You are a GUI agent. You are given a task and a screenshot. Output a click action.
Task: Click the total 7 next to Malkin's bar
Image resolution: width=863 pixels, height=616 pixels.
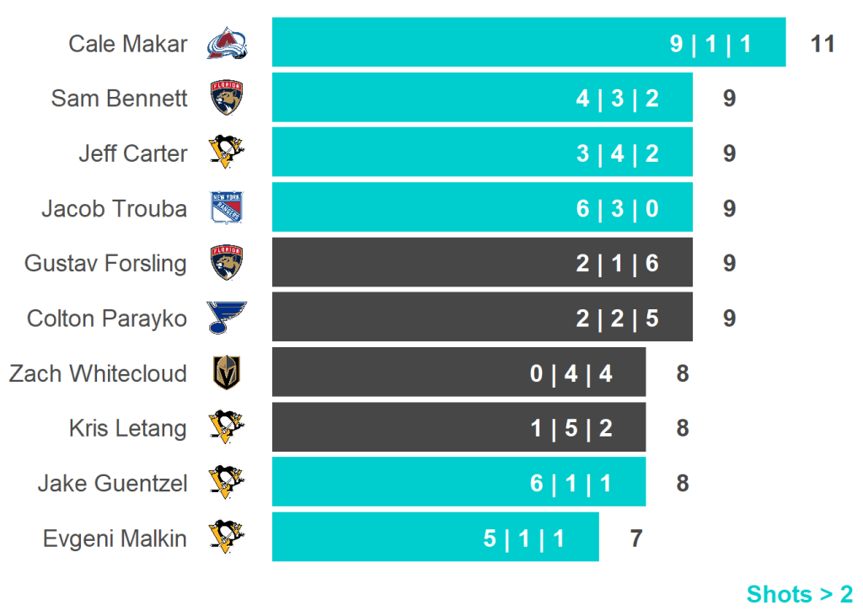(636, 538)
